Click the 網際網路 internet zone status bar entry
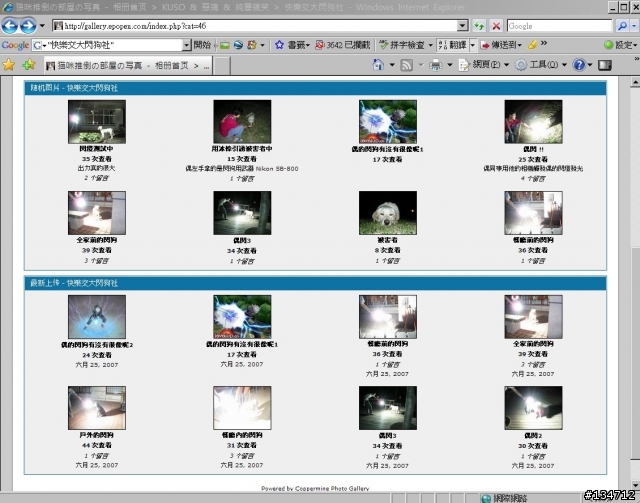The image size is (640, 503). coord(504,498)
